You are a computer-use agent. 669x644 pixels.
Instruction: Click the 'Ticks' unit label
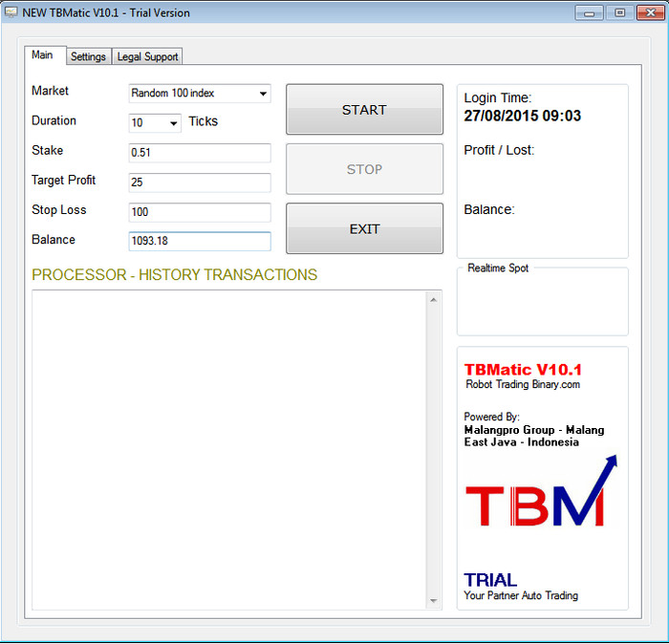pyautogui.click(x=203, y=121)
